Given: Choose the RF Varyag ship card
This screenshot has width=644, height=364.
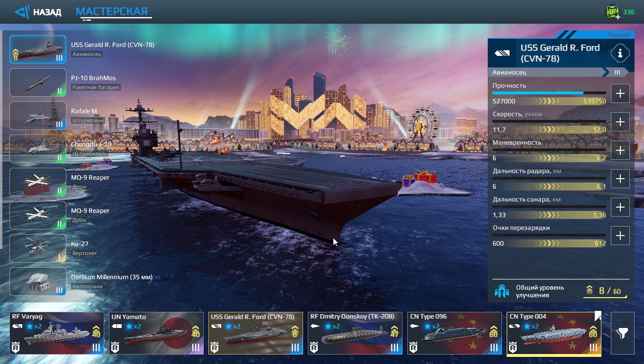Looking at the screenshot, I should [57, 333].
